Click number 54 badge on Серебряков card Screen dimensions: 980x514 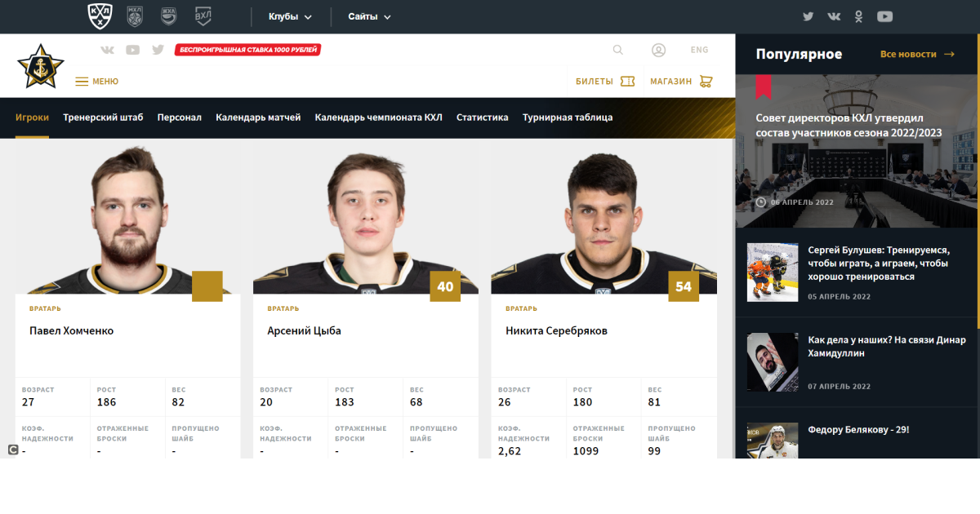[684, 286]
